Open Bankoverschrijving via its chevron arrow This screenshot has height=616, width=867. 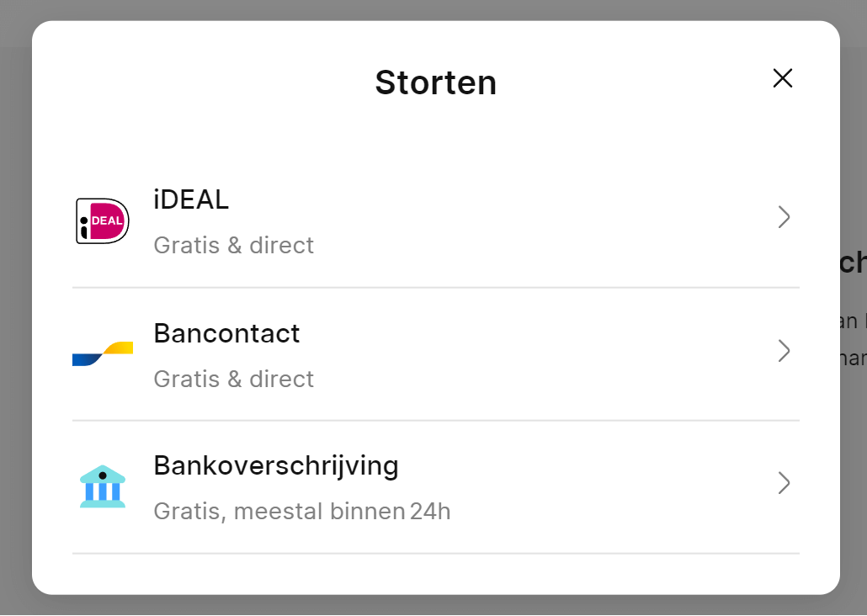point(784,483)
